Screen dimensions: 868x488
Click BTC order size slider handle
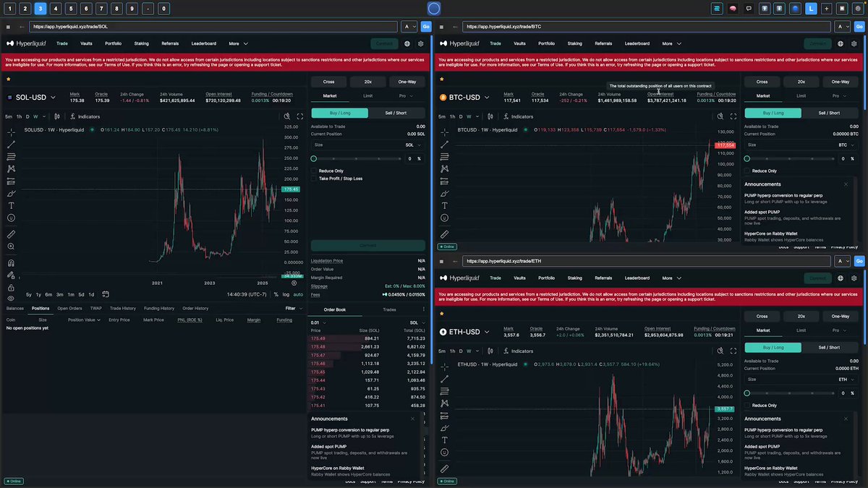[x=748, y=158]
